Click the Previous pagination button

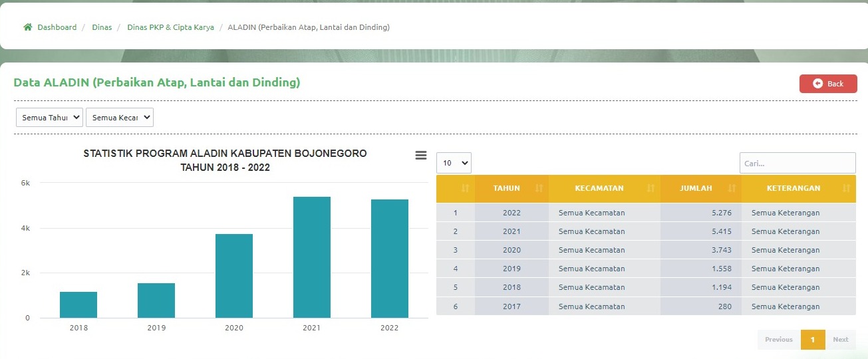[778, 340]
